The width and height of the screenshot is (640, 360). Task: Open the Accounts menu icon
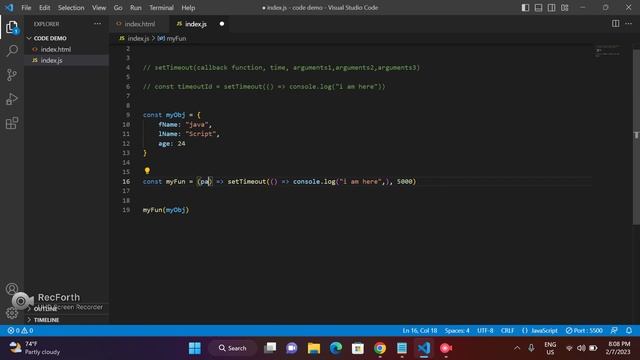12,289
